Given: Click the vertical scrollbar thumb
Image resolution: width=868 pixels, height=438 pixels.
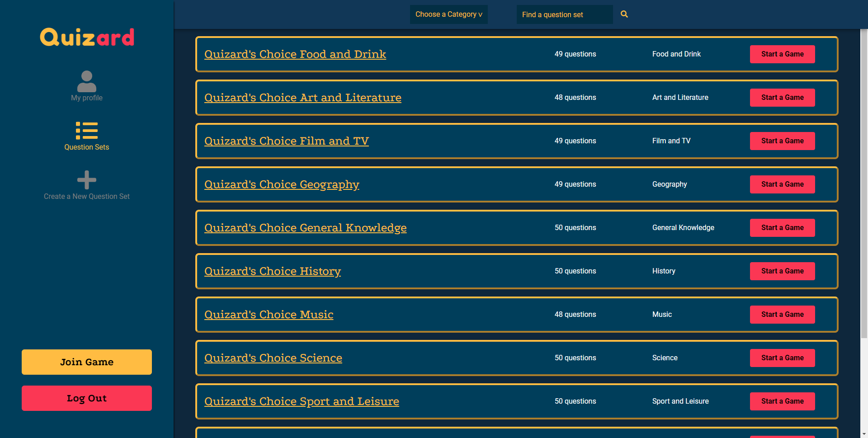Looking at the screenshot, I should tap(864, 184).
